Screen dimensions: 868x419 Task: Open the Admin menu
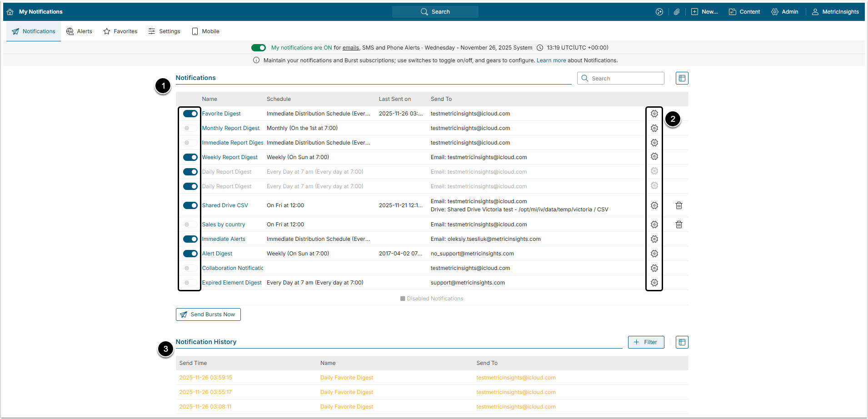[785, 12]
